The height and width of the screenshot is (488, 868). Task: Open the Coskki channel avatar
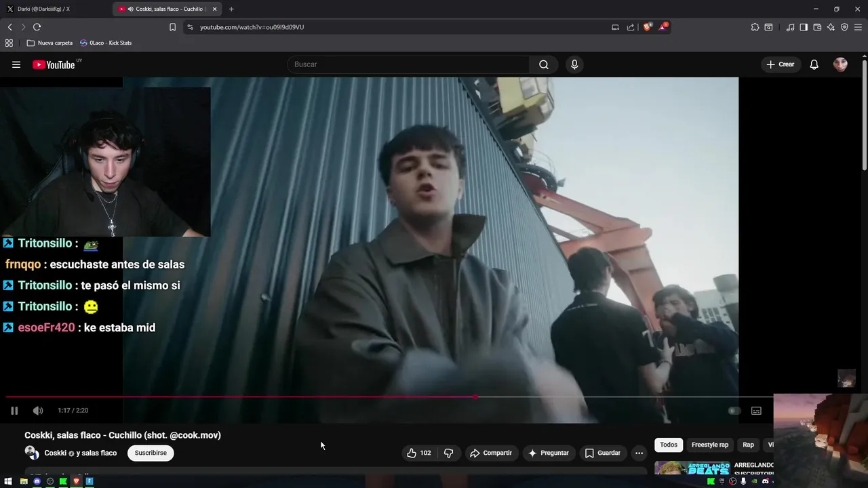coord(32,453)
